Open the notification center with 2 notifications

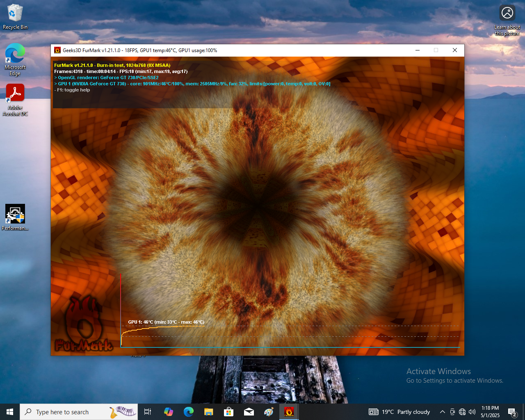point(512,412)
